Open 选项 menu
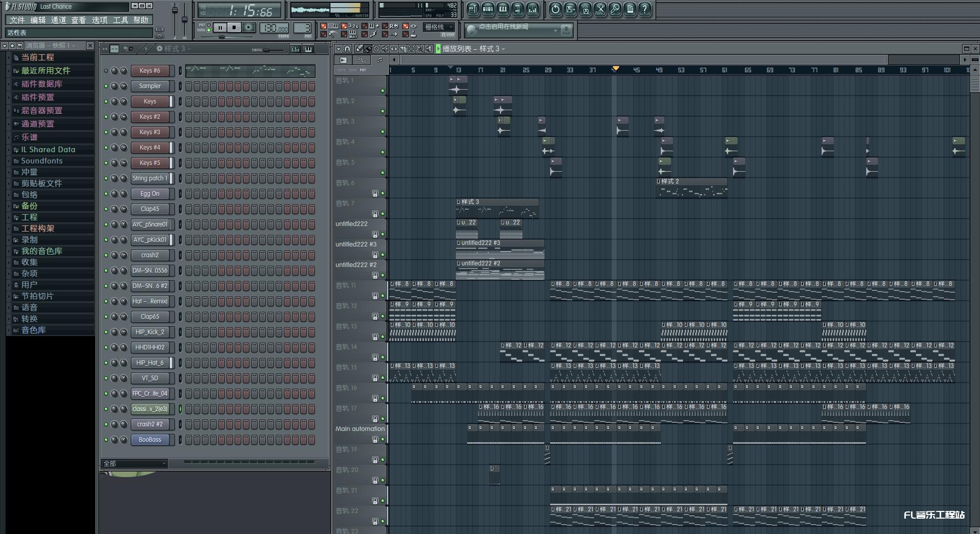Viewport: 980px width, 534px height. 99,20
